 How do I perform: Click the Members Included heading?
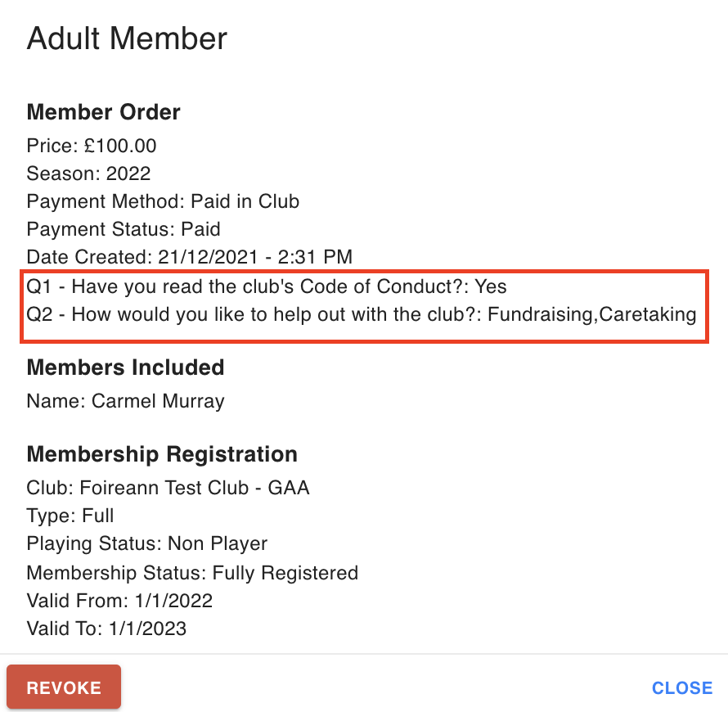point(125,367)
